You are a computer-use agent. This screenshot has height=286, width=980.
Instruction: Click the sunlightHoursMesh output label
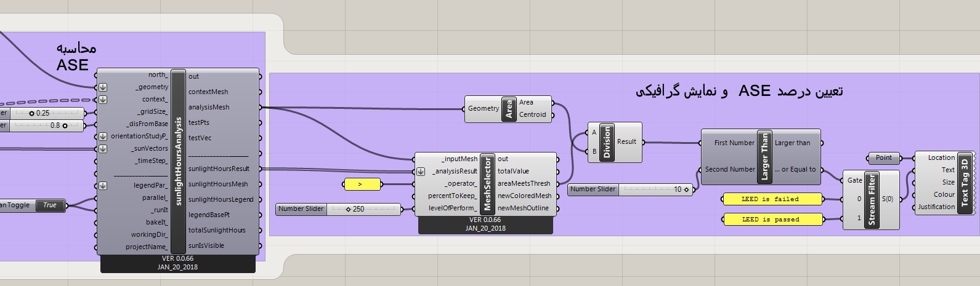(x=218, y=185)
